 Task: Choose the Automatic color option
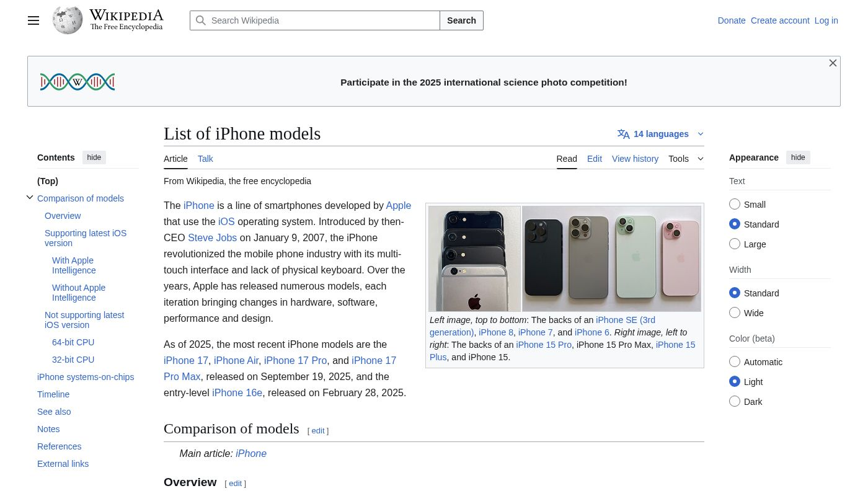tap(735, 362)
